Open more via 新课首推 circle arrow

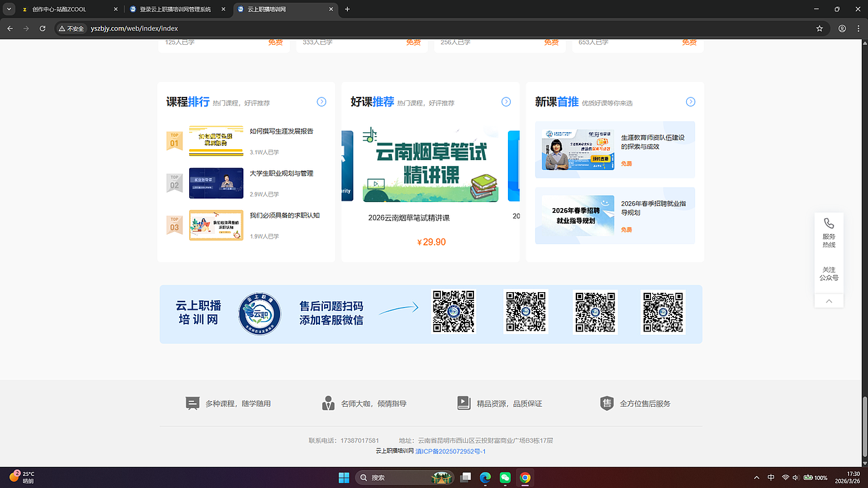pyautogui.click(x=690, y=101)
